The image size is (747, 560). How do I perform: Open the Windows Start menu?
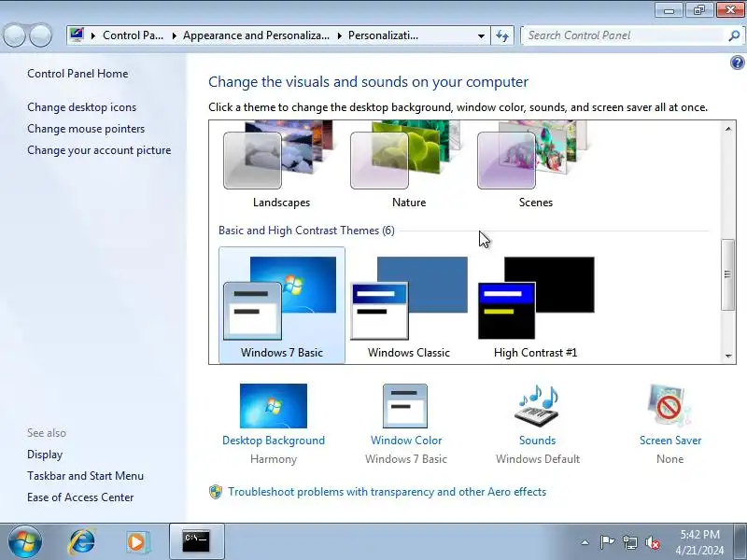point(25,542)
